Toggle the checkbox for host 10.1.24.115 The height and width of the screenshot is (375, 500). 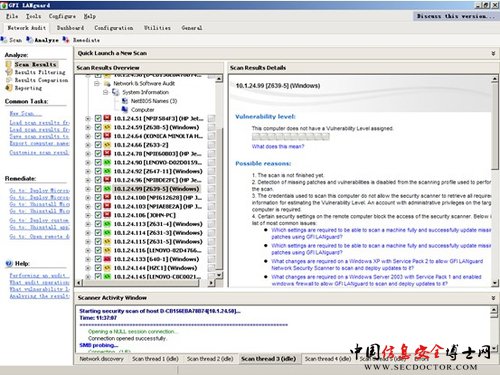point(98,242)
